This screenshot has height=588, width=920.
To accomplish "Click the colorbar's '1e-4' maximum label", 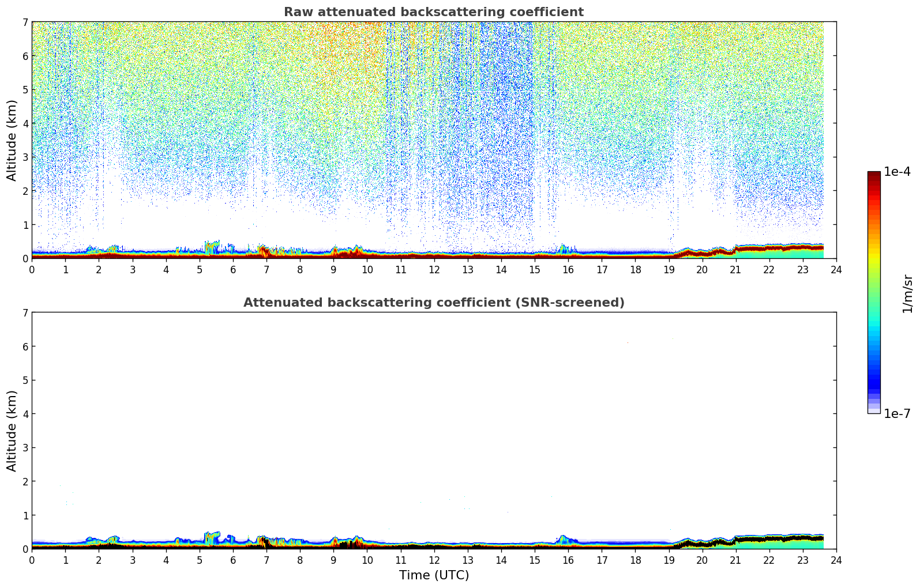I will [x=897, y=172].
